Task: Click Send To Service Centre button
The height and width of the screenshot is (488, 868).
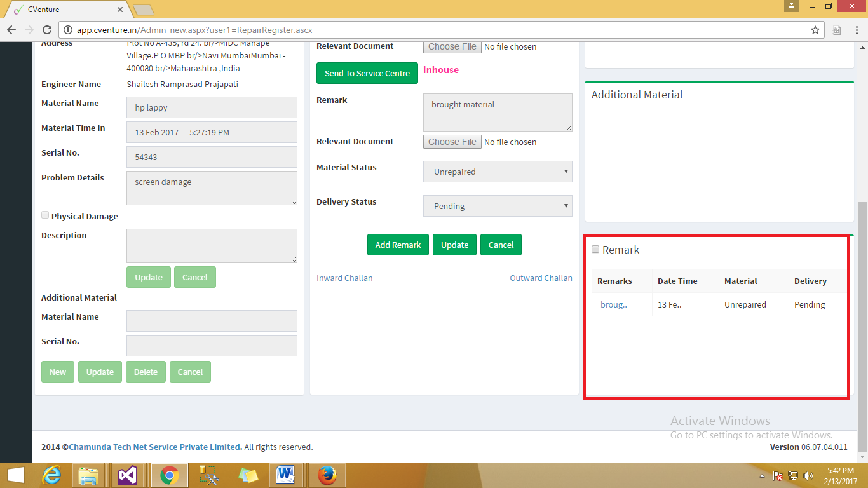Action: tap(367, 73)
